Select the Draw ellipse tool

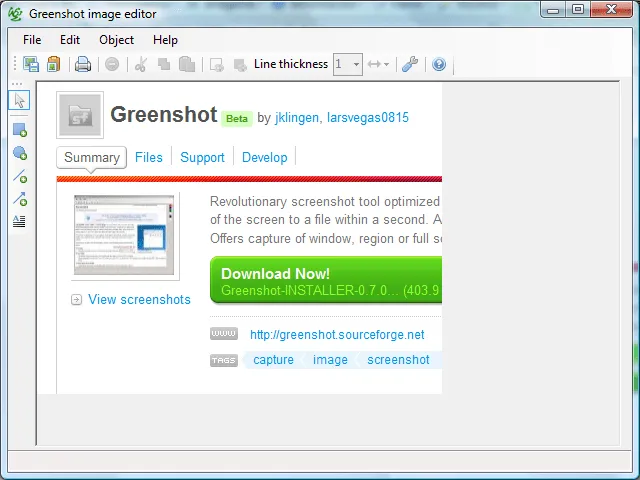20,153
